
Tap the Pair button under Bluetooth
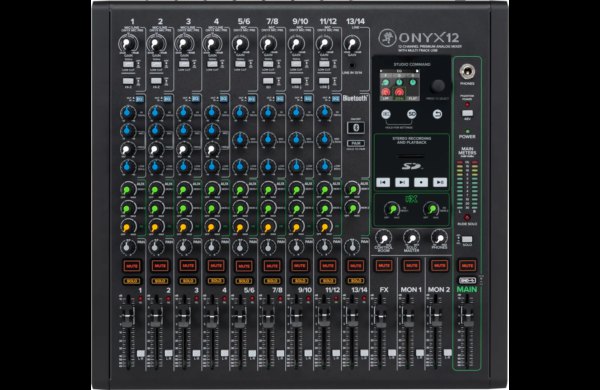click(355, 143)
